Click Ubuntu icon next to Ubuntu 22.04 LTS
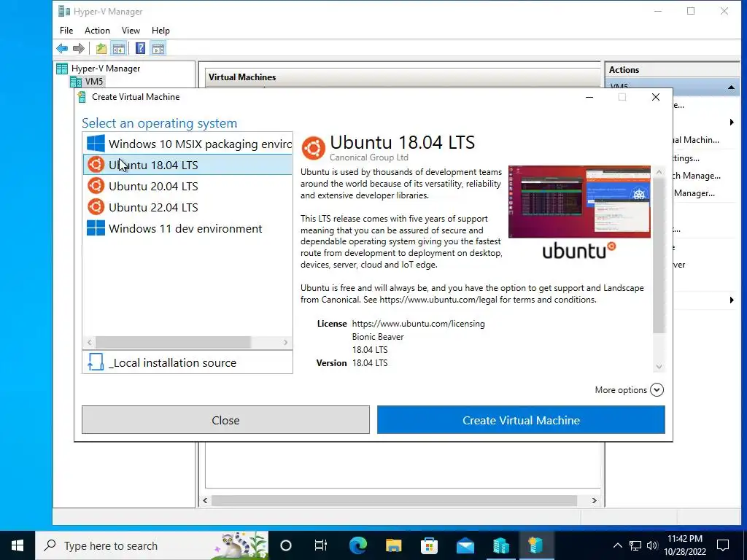The width and height of the screenshot is (747, 560). click(x=96, y=207)
